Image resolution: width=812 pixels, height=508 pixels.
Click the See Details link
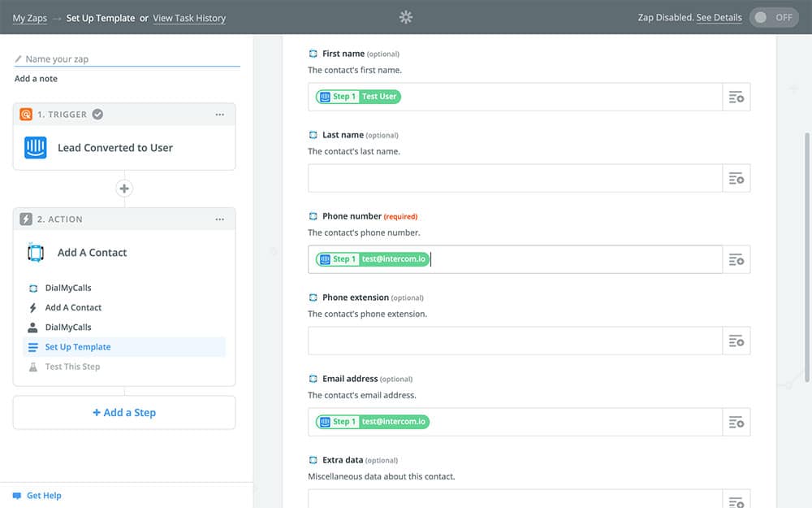coord(719,17)
